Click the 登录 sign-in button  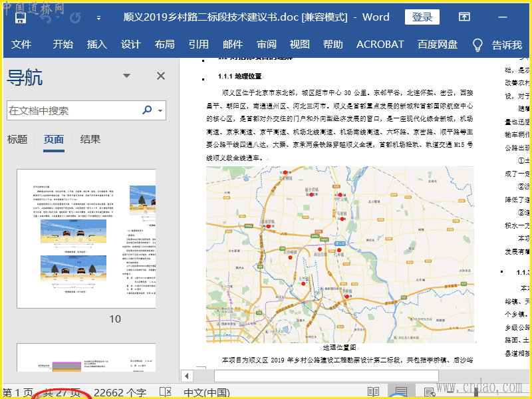click(422, 17)
